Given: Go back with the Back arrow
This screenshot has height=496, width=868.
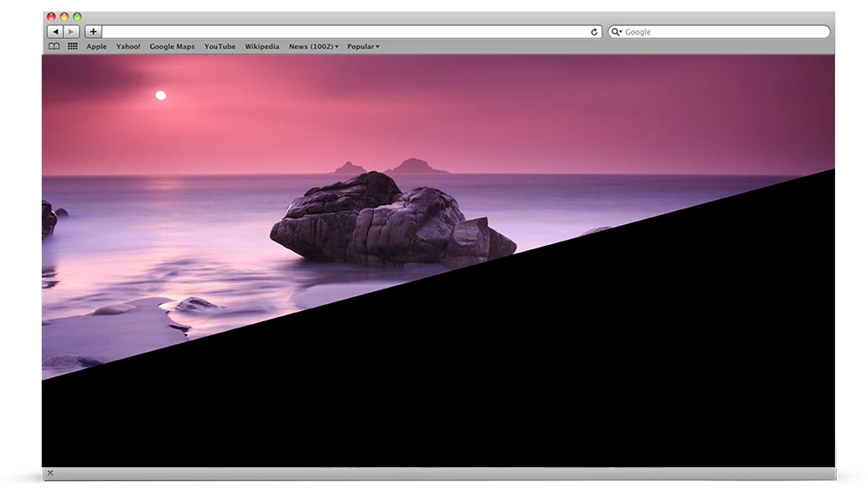Looking at the screenshot, I should [x=56, y=32].
